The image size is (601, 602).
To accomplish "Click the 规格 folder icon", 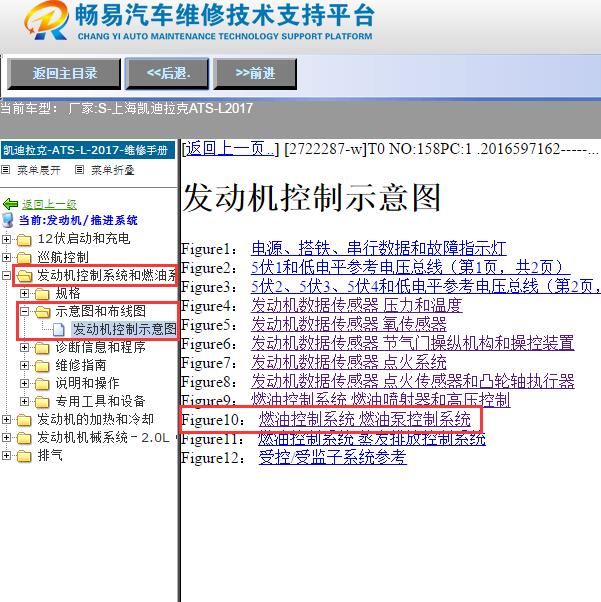I will pos(42,294).
